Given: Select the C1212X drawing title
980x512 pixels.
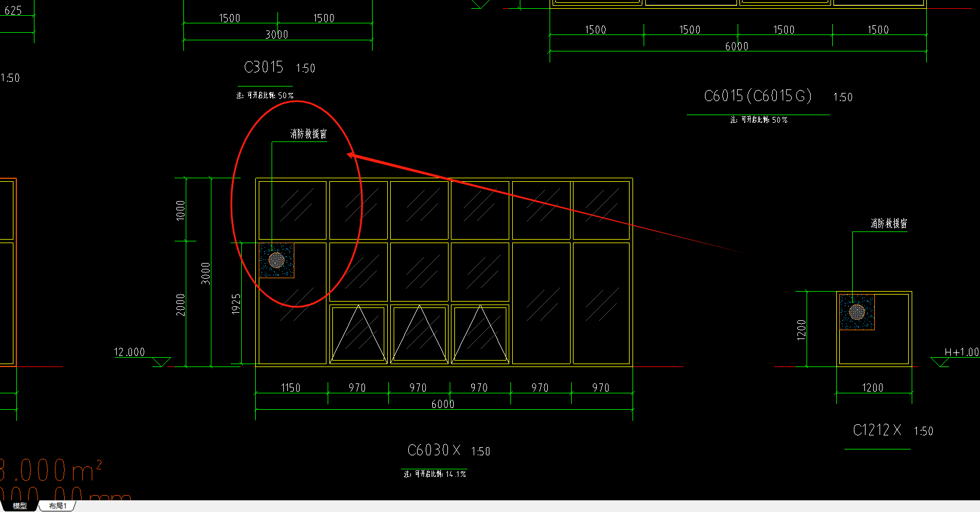Looking at the screenshot, I should [x=877, y=430].
